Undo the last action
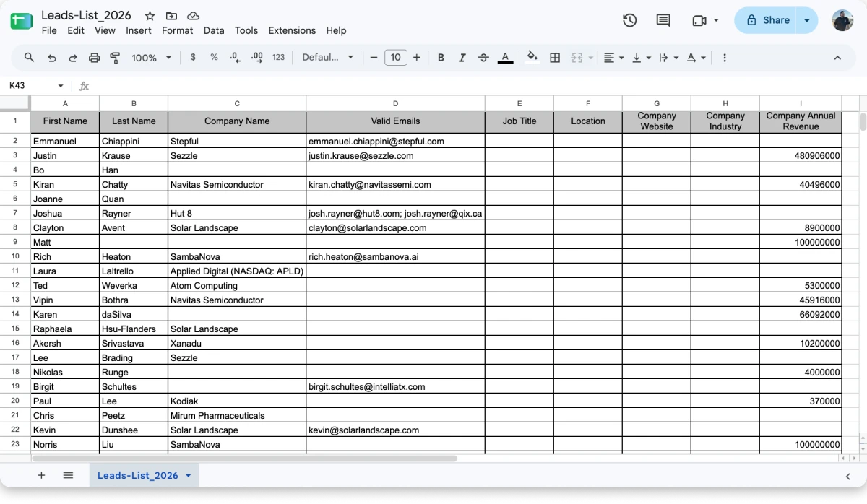 [51, 58]
